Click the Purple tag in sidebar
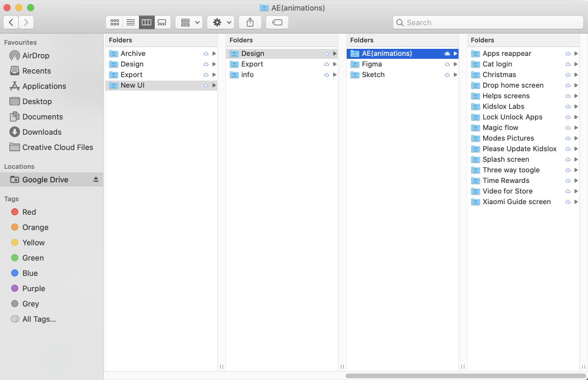The height and width of the screenshot is (380, 588). tap(34, 288)
